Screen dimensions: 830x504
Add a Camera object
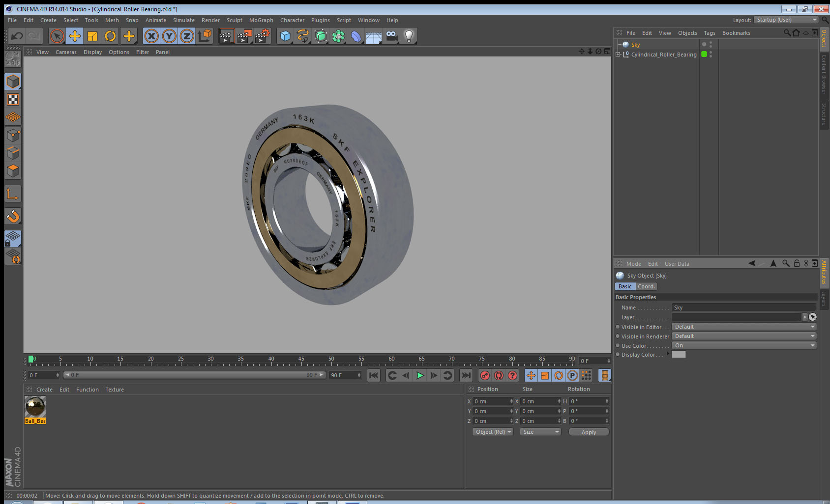coord(391,36)
